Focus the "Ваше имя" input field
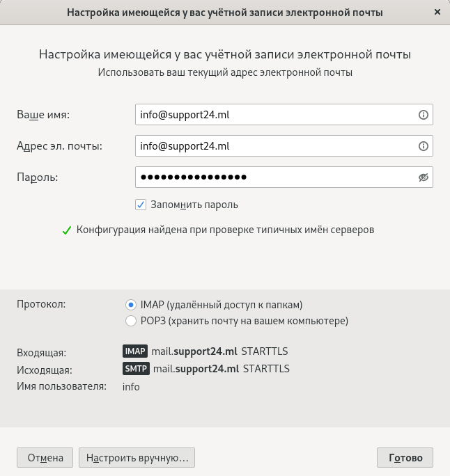 coord(284,115)
